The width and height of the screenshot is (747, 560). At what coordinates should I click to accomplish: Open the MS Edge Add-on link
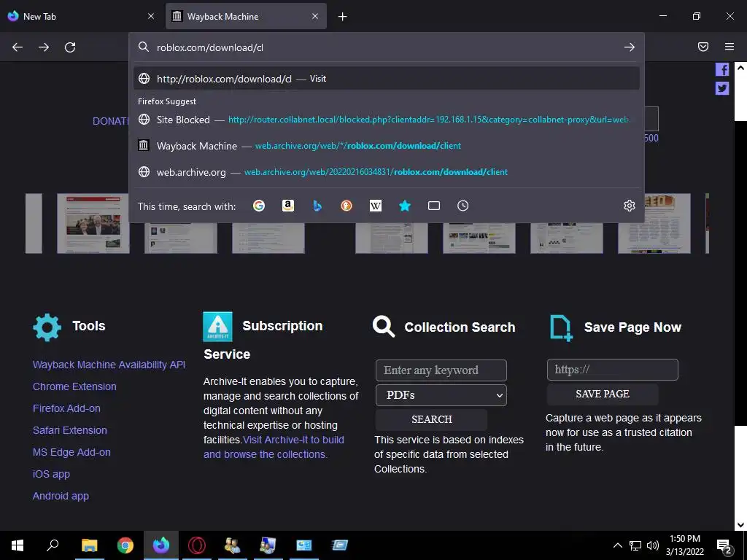pyautogui.click(x=71, y=452)
